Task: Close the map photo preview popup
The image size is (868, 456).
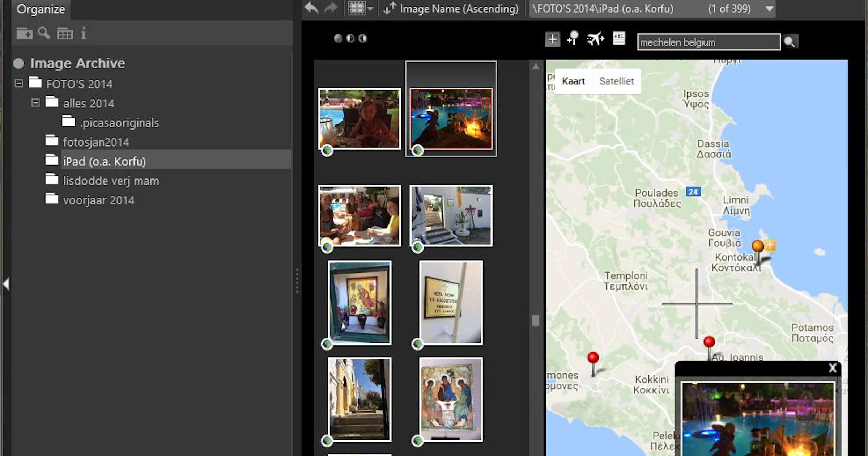Action: point(833,368)
